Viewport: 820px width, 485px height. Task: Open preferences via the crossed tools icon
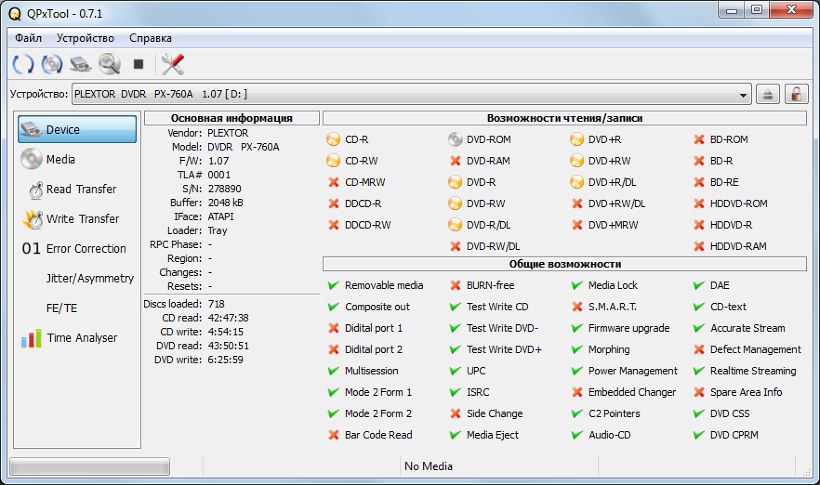(x=172, y=64)
